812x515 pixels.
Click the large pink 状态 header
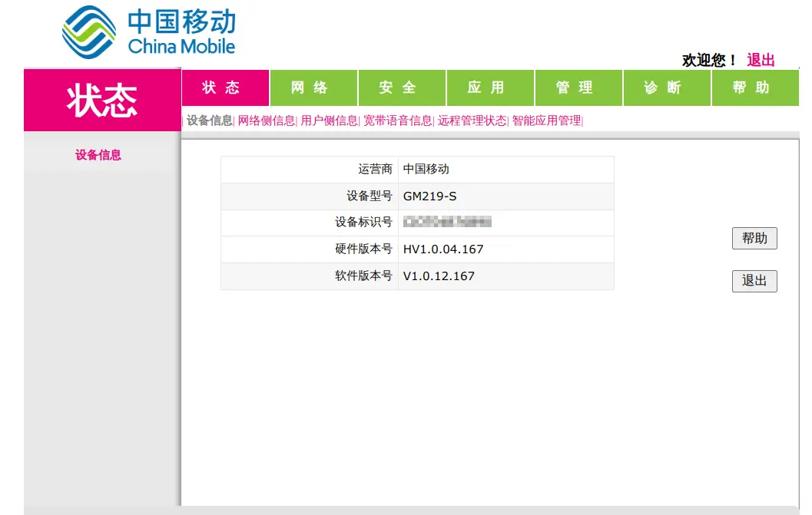coord(102,101)
